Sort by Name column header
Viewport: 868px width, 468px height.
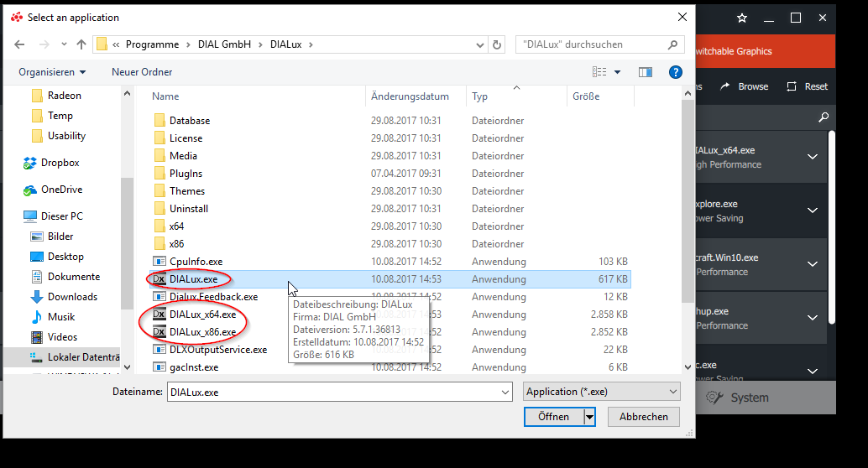click(x=165, y=96)
